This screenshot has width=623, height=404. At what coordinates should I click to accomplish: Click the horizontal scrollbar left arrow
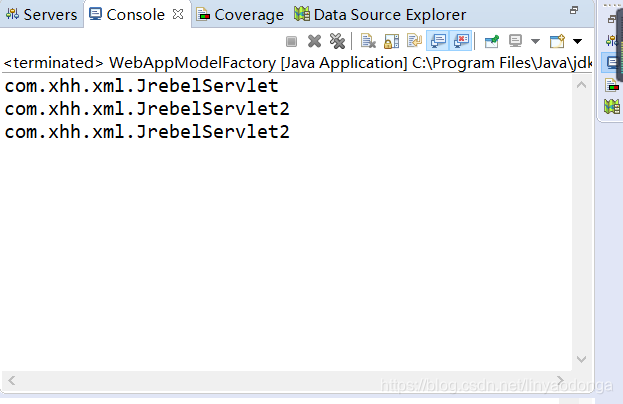[12, 381]
